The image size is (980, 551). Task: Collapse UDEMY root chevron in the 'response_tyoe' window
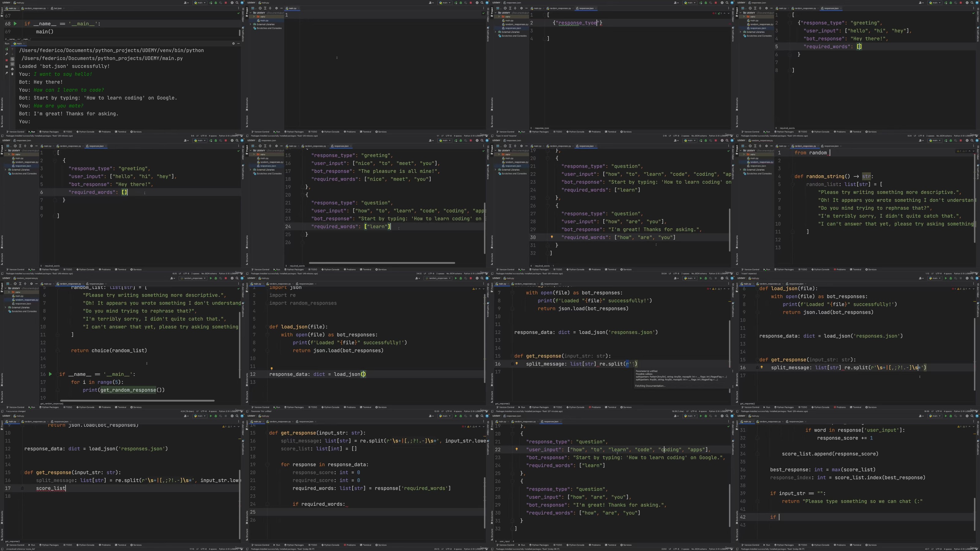496,13
